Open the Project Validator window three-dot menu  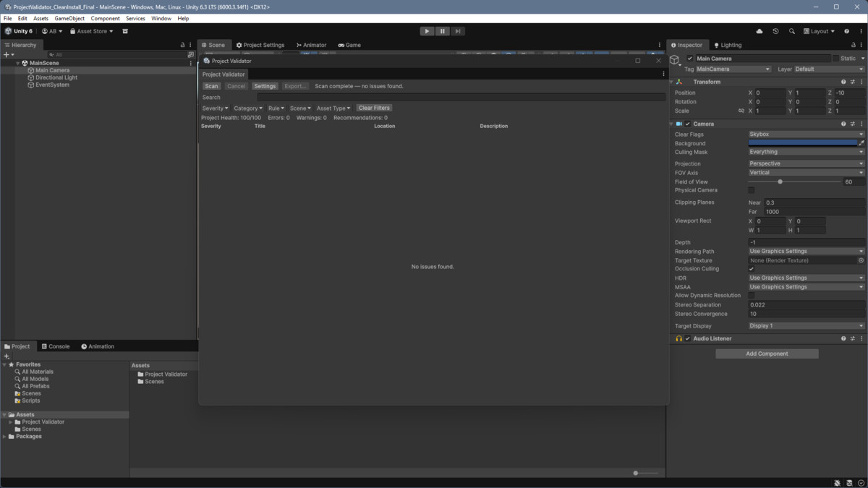[x=663, y=74]
